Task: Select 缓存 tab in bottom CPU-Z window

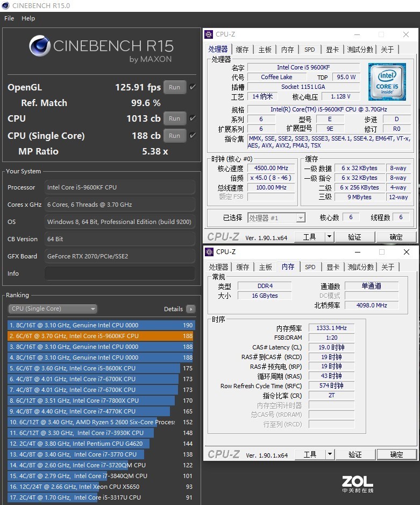Action: 243,267
